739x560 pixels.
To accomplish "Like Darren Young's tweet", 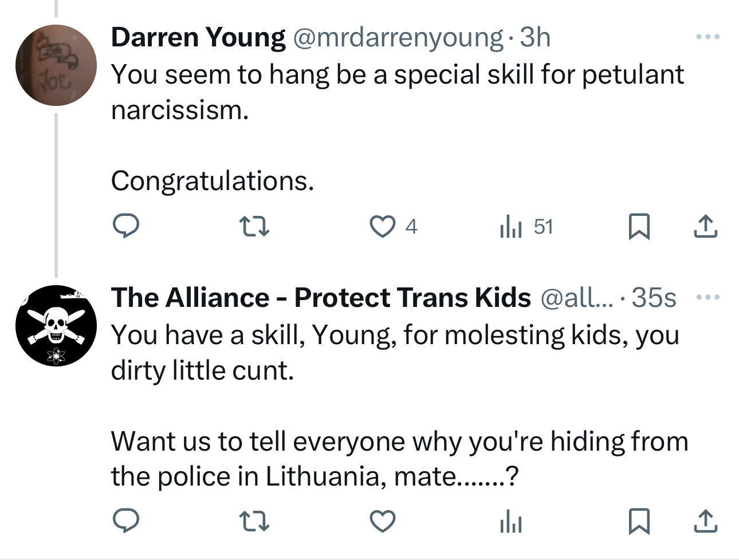I will point(382,226).
